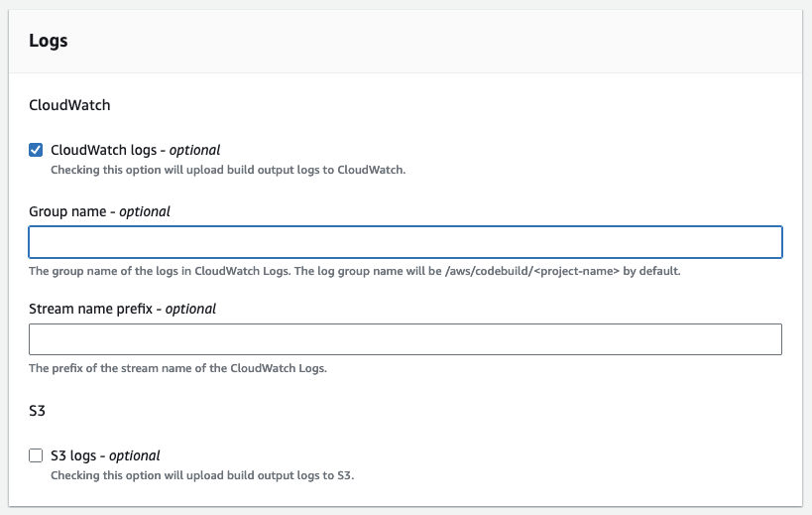Click the S3 upload build output description
The image size is (812, 515).
tap(202, 475)
